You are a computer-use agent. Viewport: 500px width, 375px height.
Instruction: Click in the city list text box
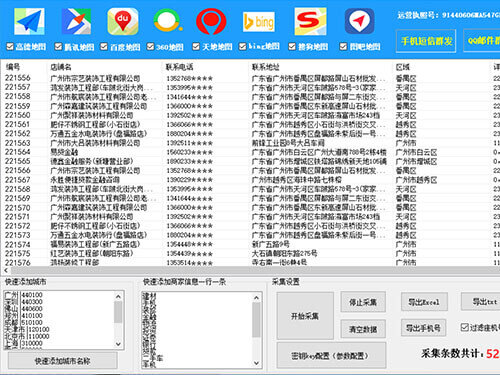59,320
